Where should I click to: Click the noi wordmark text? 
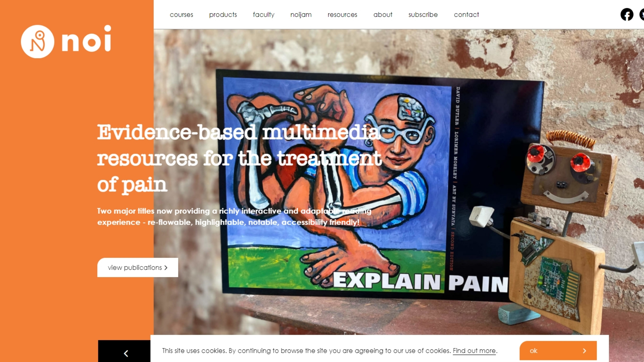(x=86, y=39)
